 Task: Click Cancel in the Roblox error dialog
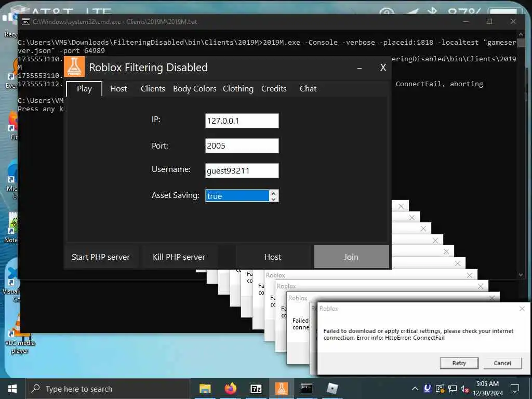[x=502, y=363]
